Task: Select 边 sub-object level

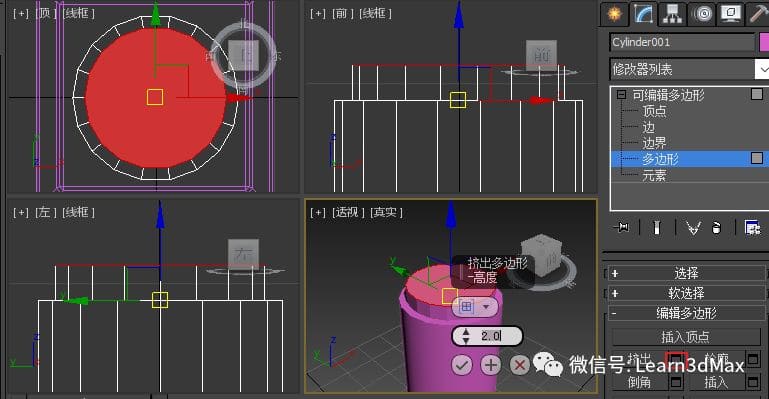Action: click(648, 127)
